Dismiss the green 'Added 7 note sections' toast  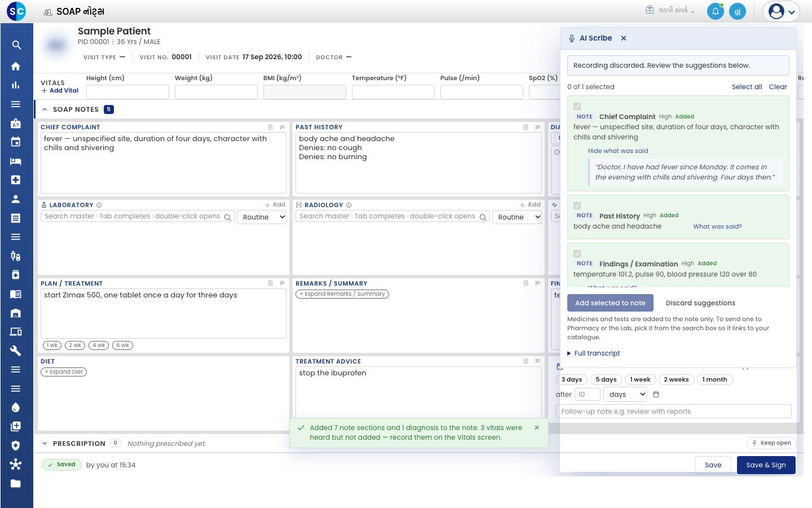pyautogui.click(x=537, y=428)
